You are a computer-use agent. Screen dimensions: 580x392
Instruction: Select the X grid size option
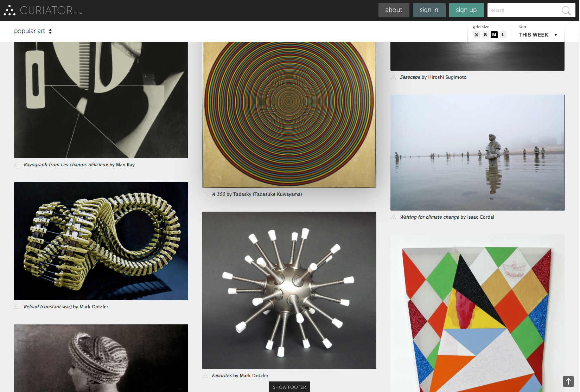point(477,35)
